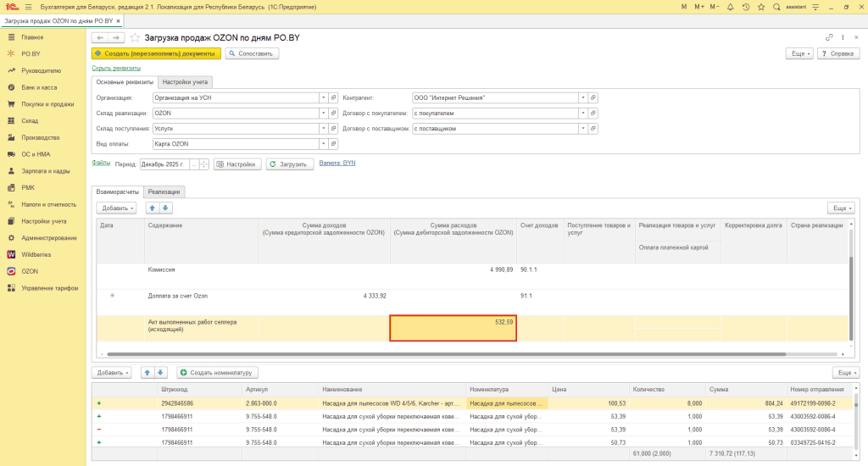
Task: Open Договор с покупателем record icon
Action: (x=593, y=113)
